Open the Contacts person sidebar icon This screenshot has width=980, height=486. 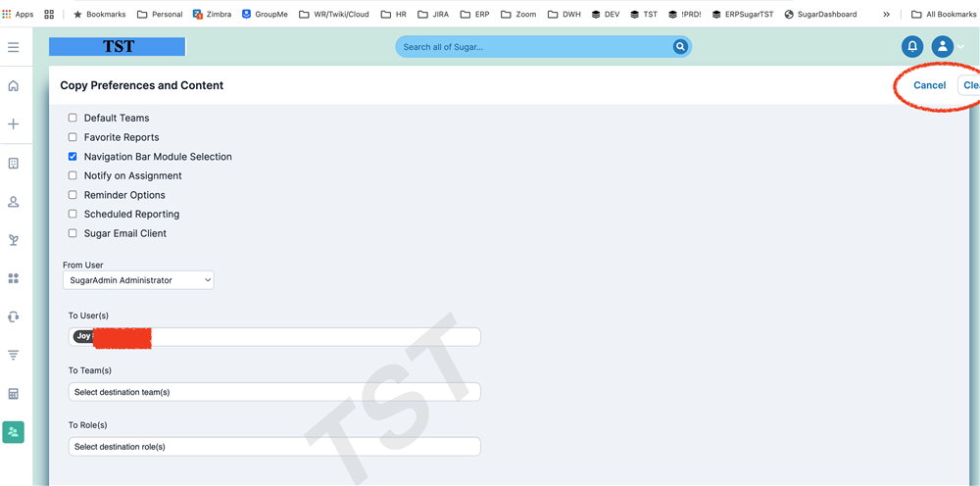(14, 202)
